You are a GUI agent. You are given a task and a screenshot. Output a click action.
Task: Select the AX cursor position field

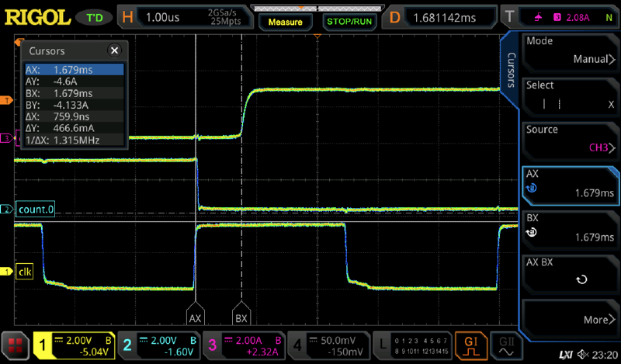coord(570,183)
